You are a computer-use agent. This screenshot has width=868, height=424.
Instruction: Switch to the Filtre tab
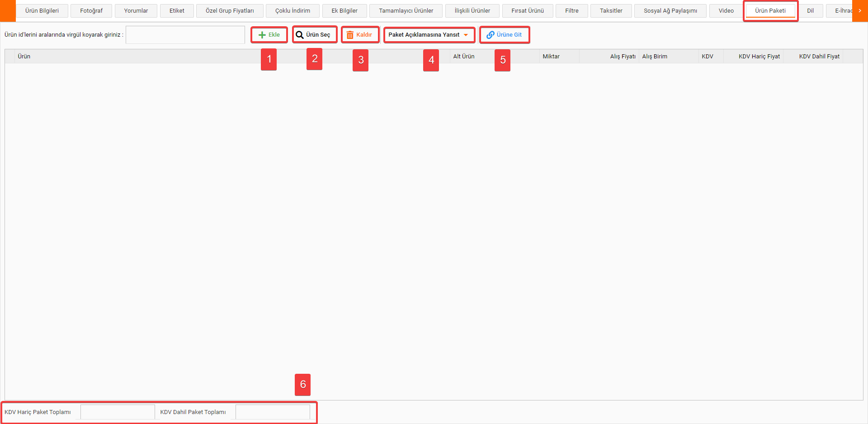pos(572,11)
